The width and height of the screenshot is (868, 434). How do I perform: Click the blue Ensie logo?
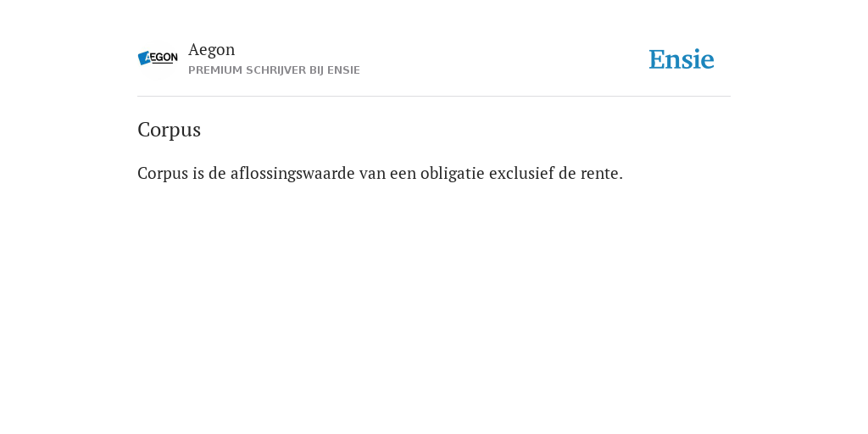click(x=682, y=59)
